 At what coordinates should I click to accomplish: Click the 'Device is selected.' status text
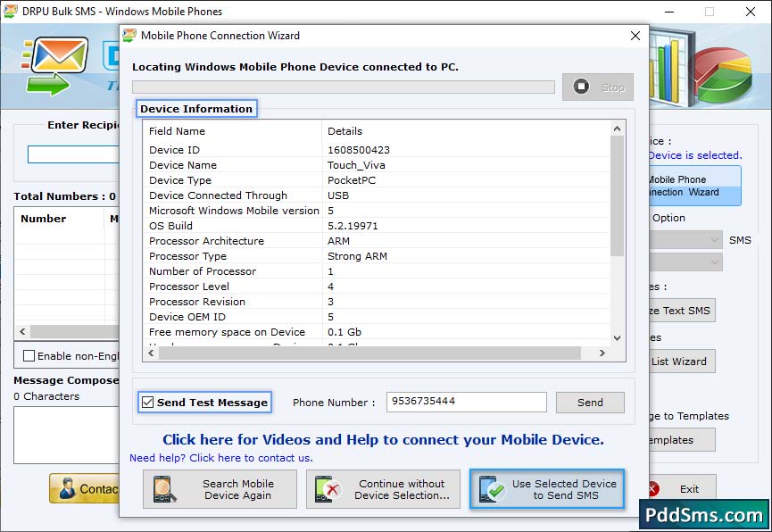[x=695, y=155]
